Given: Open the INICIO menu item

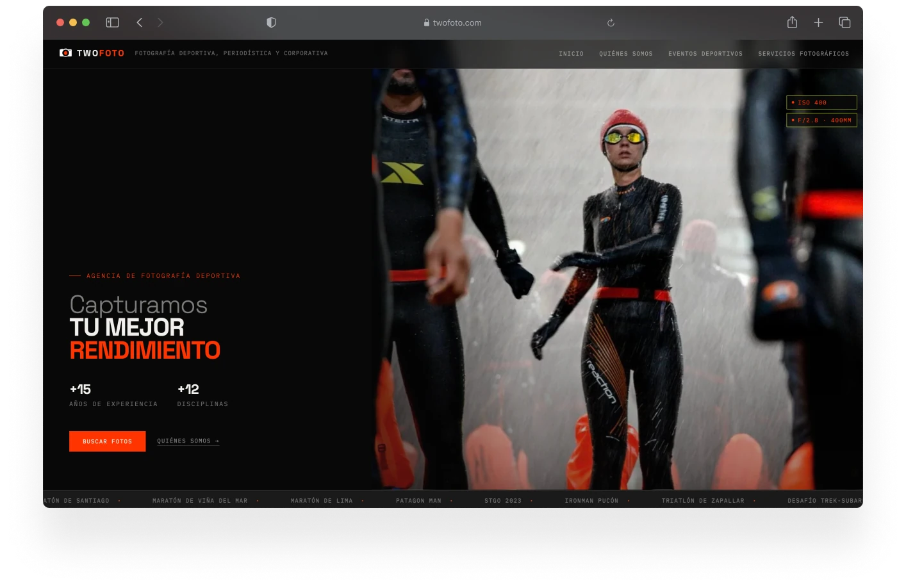Looking at the screenshot, I should point(571,54).
